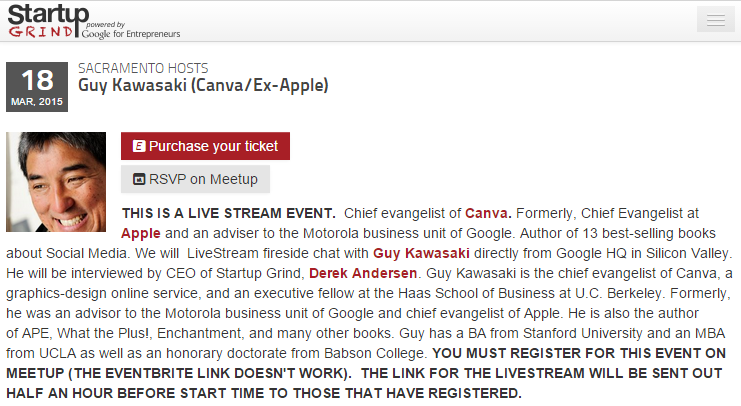The height and width of the screenshot is (406, 741).
Task: Follow the red Canva link
Action: [x=488, y=213]
